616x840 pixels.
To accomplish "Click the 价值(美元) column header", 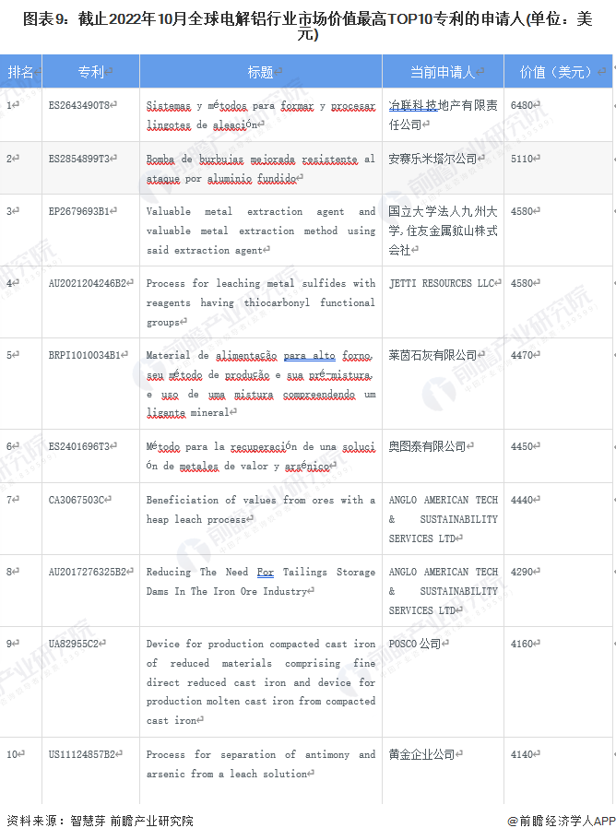I will click(558, 72).
